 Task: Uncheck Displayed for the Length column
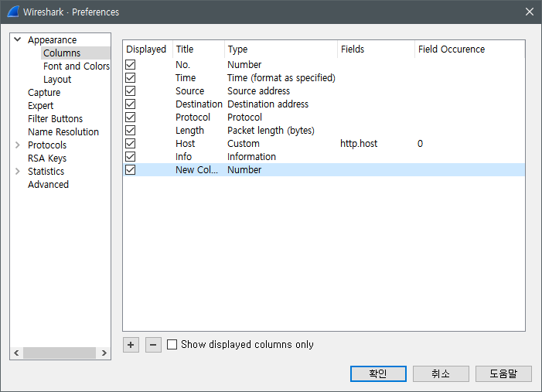click(131, 131)
